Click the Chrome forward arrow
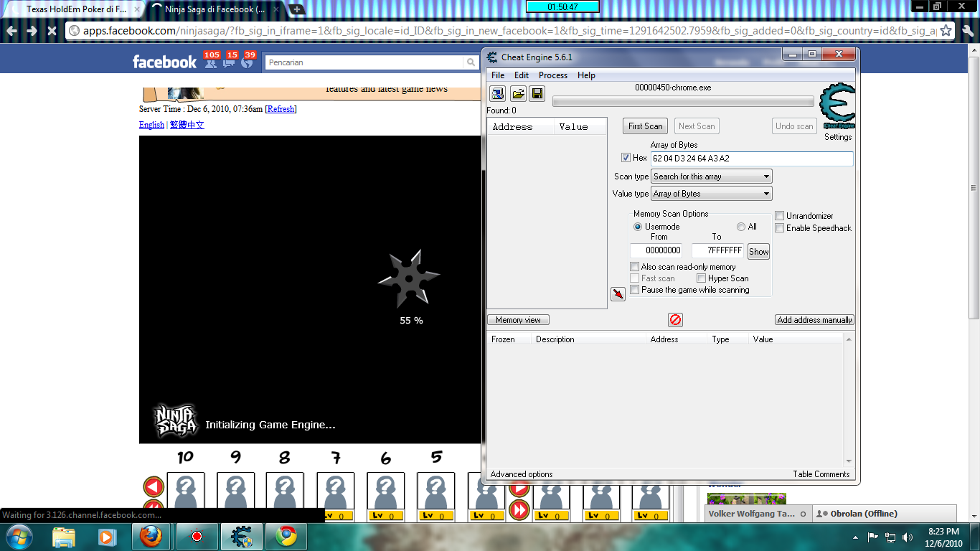This screenshot has height=551, width=980. [32, 31]
